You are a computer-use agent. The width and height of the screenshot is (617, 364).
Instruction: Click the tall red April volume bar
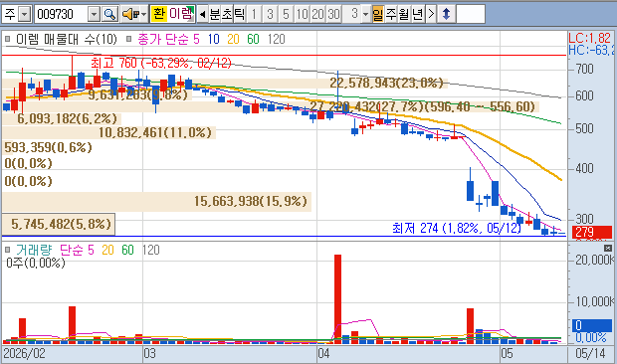click(x=337, y=298)
